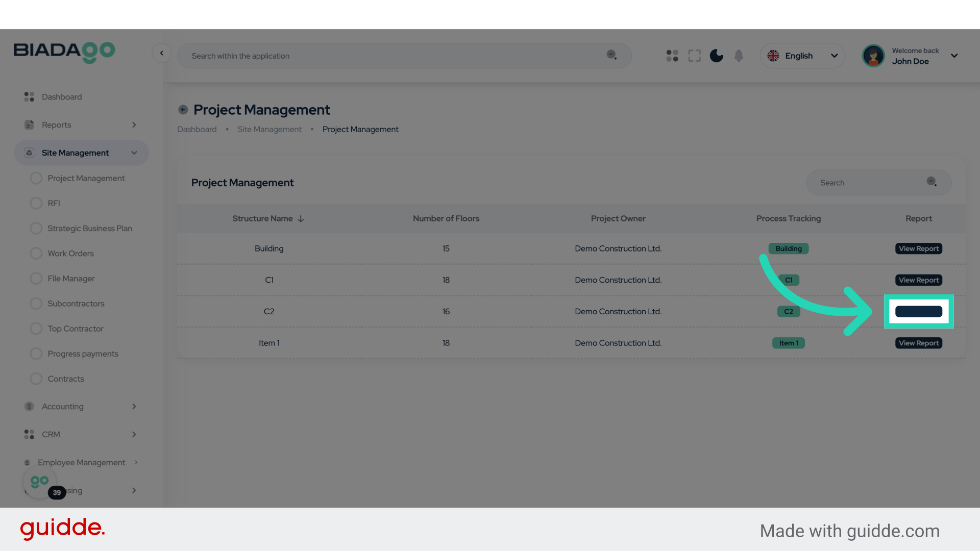Viewport: 980px width, 551px height.
Task: Click Site Management breadcrumb link
Action: tap(269, 130)
